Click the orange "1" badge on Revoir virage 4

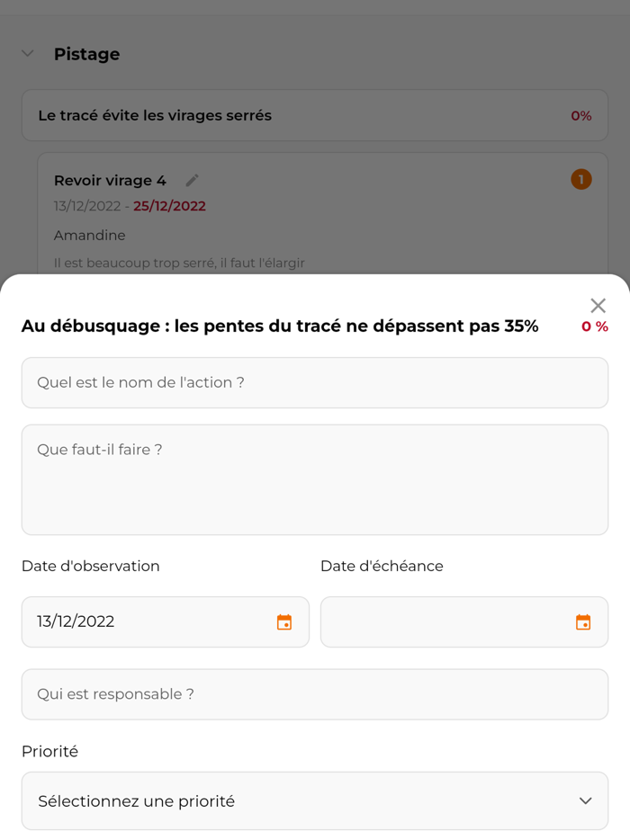[x=580, y=179]
